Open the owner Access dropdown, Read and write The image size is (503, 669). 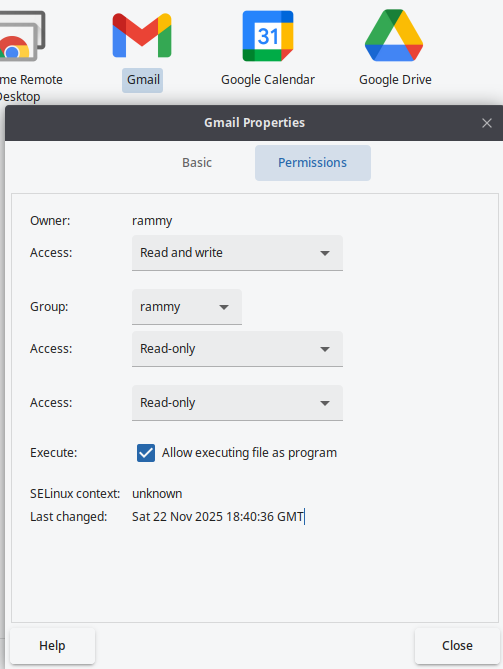[x=237, y=253]
